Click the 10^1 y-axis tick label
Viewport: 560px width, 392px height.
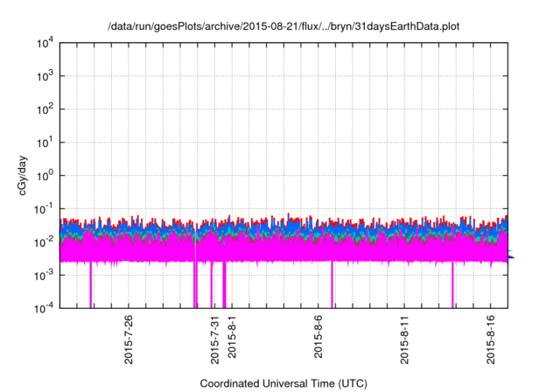[45, 143]
